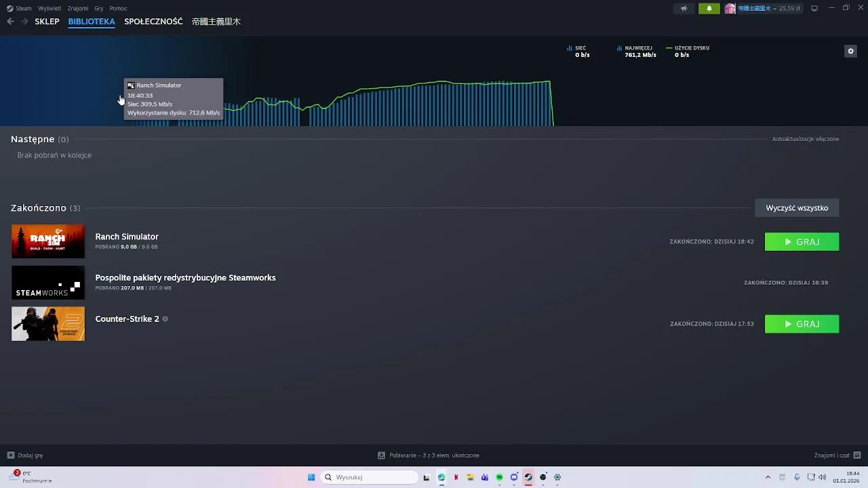Open the Gry menu

pyautogui.click(x=99, y=8)
